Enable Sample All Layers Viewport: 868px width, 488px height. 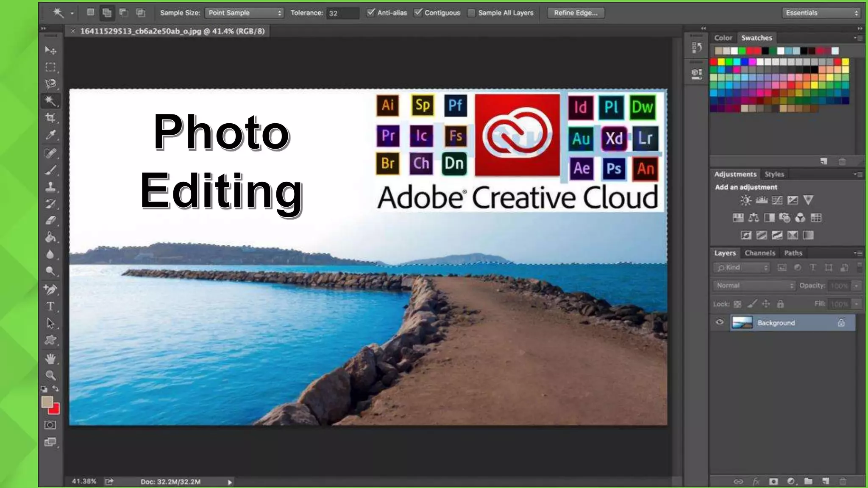[x=471, y=13]
